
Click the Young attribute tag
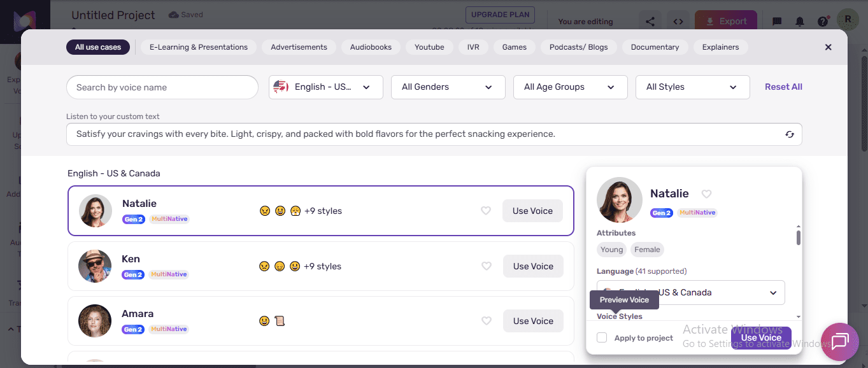click(612, 250)
